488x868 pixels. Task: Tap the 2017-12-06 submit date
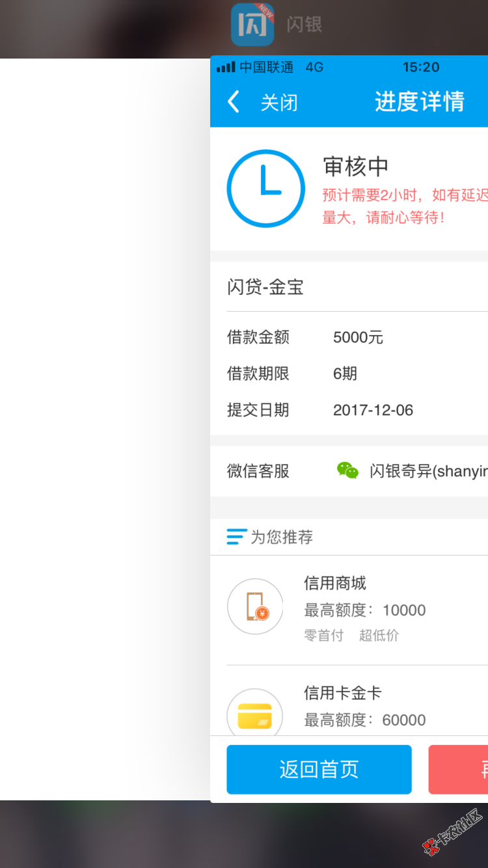(x=373, y=410)
